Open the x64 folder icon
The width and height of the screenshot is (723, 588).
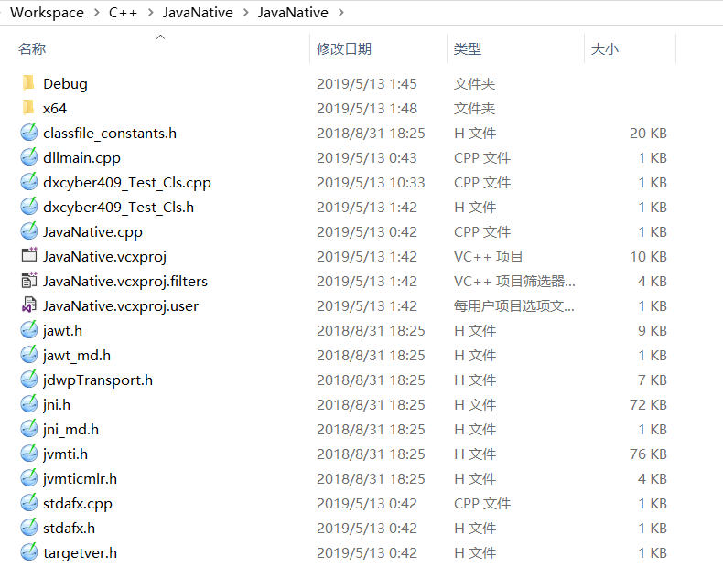(x=28, y=108)
